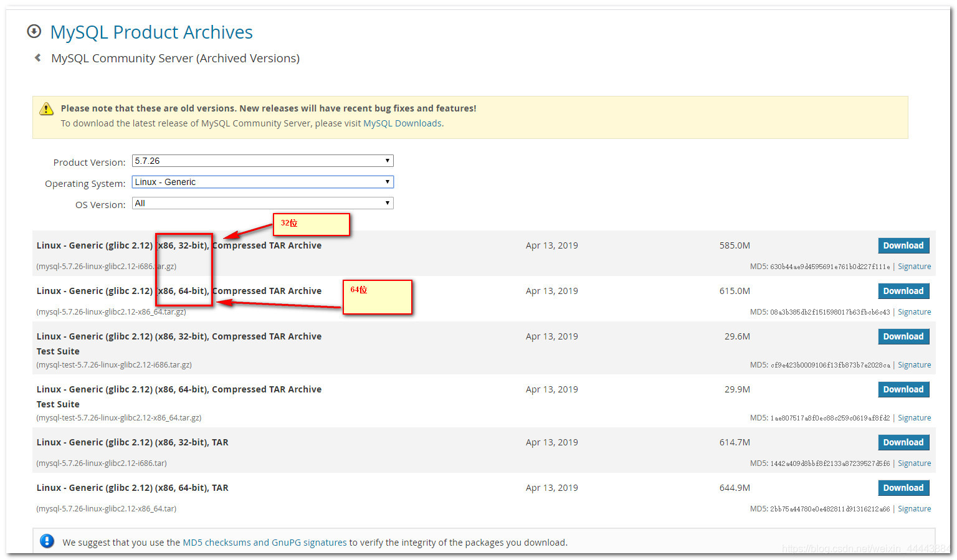Click the MySQL Product Archives heading
Viewport: 957px width, 560px height.
(x=151, y=32)
